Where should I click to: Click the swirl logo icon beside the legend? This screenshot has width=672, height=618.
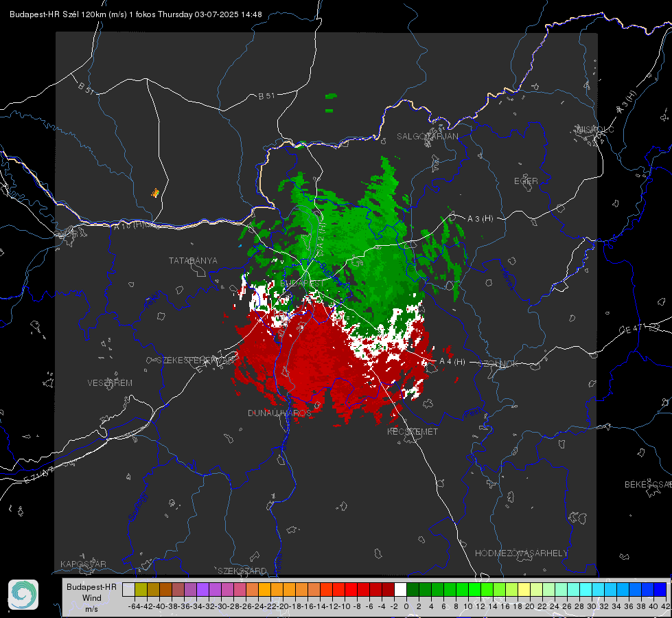tap(23, 595)
